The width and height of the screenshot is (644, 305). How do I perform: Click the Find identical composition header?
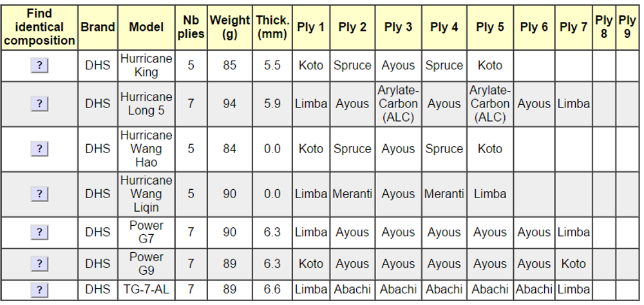[x=39, y=27]
